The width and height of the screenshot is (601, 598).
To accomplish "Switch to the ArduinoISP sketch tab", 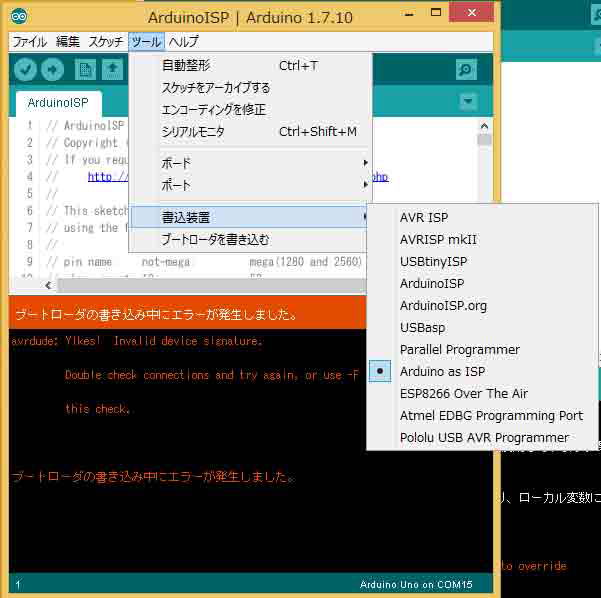I will coord(58,103).
